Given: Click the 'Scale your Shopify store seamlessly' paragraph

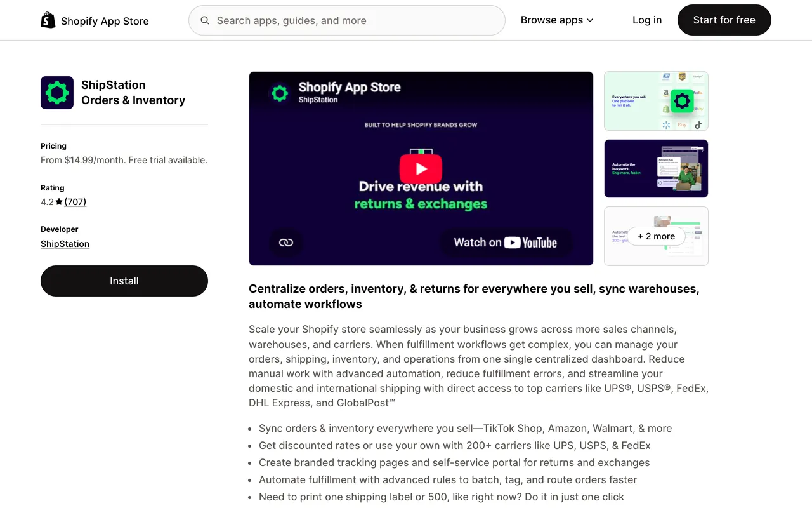Looking at the screenshot, I should (479, 366).
